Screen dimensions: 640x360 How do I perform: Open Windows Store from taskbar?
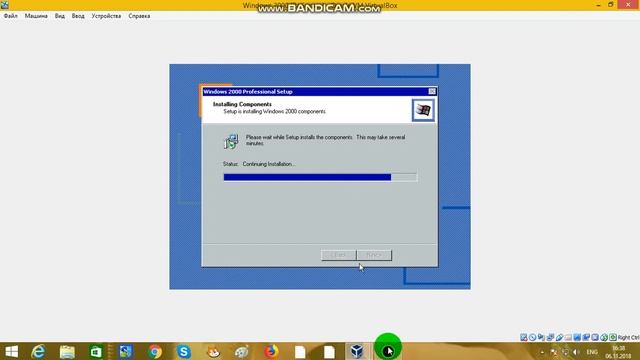[x=96, y=351]
